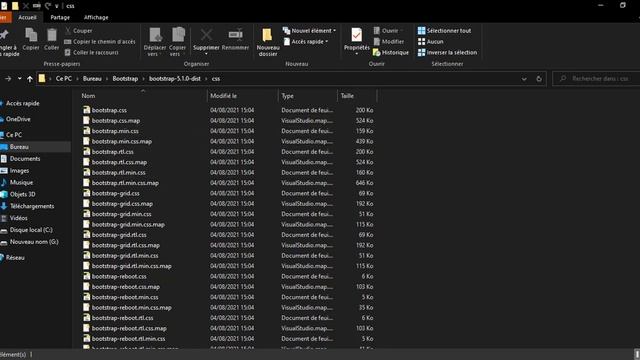This screenshot has height=360, width=640.
Task: Click Inverser la sélection
Action: coord(447,52)
